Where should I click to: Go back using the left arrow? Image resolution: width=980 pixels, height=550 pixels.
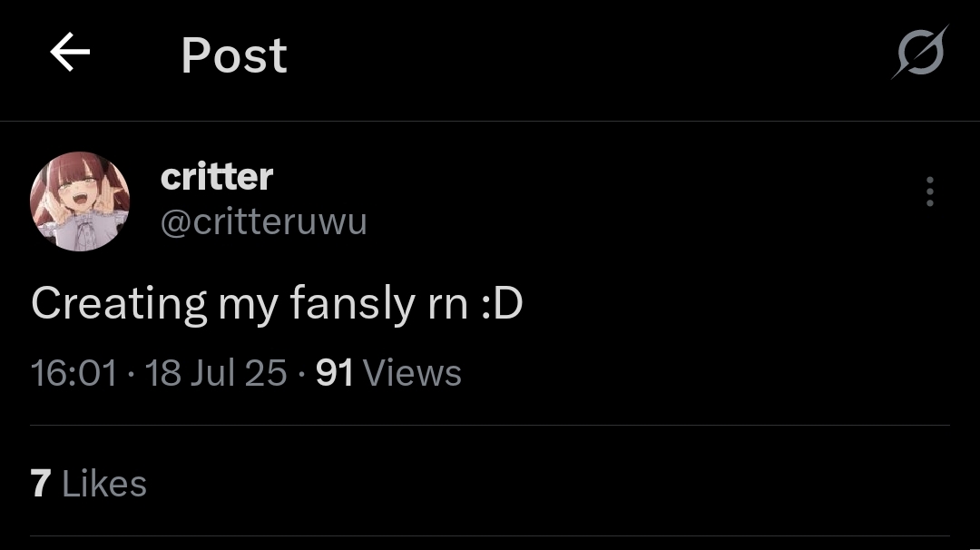coord(70,52)
